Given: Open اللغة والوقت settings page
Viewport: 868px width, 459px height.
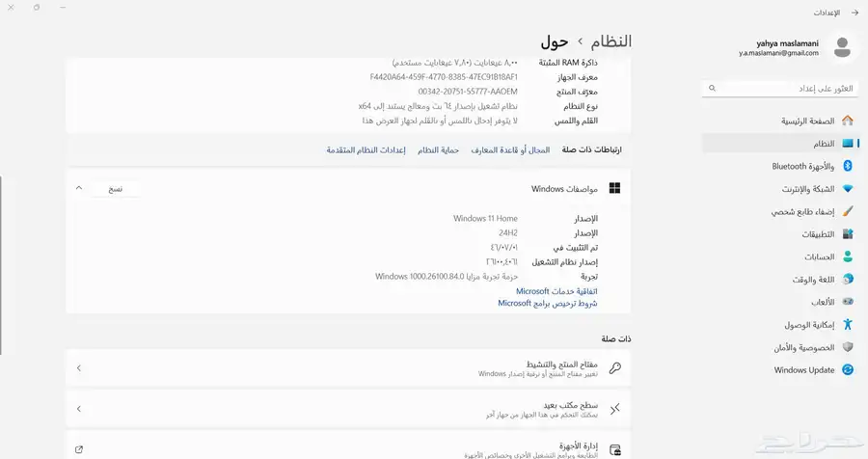Looking at the screenshot, I should point(780,280).
